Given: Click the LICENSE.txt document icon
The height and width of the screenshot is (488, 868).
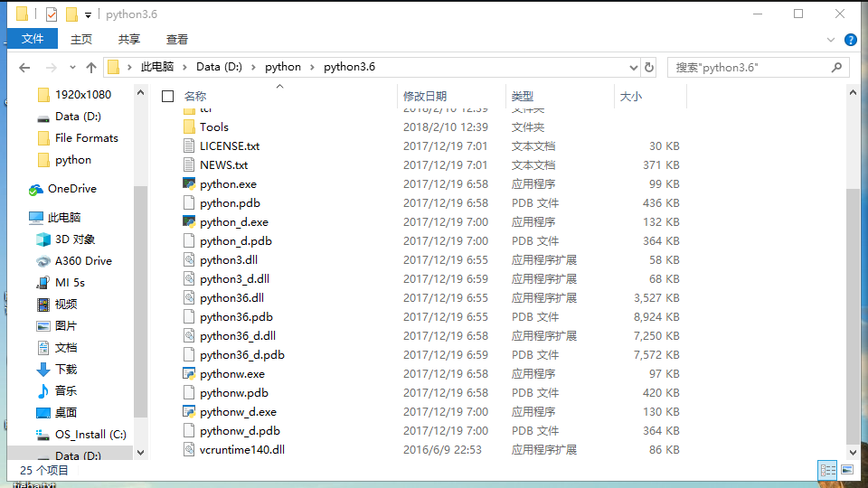Looking at the screenshot, I should [x=189, y=146].
